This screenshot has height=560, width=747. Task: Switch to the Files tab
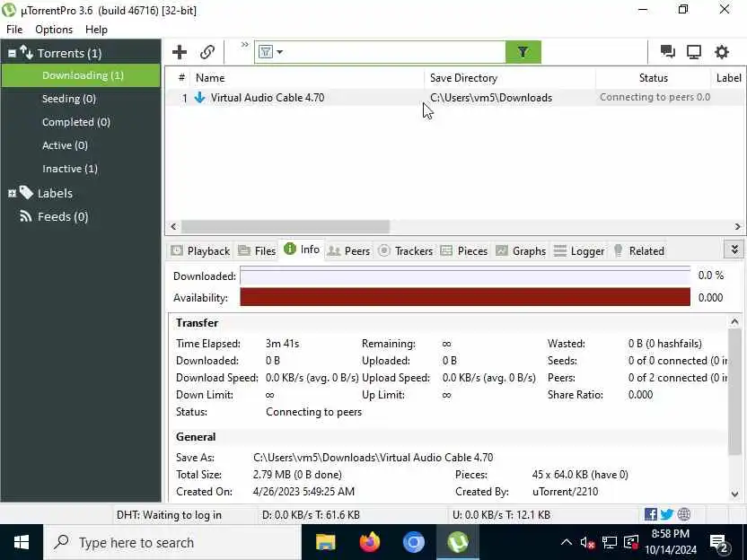point(257,251)
